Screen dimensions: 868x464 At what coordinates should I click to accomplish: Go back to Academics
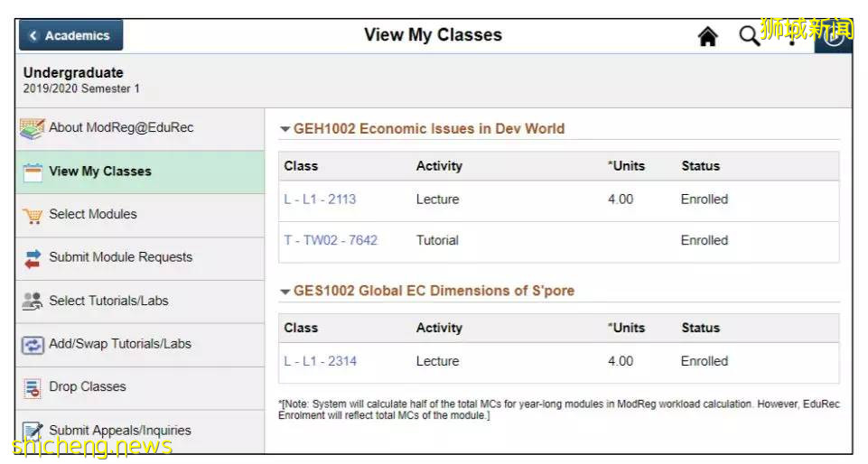tap(70, 35)
